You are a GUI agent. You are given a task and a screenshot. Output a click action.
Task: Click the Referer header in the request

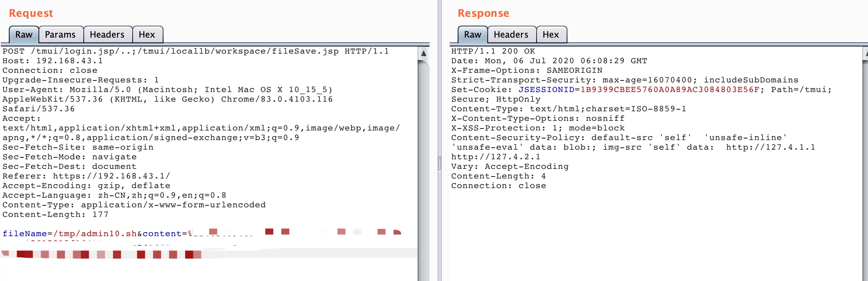[x=86, y=176]
